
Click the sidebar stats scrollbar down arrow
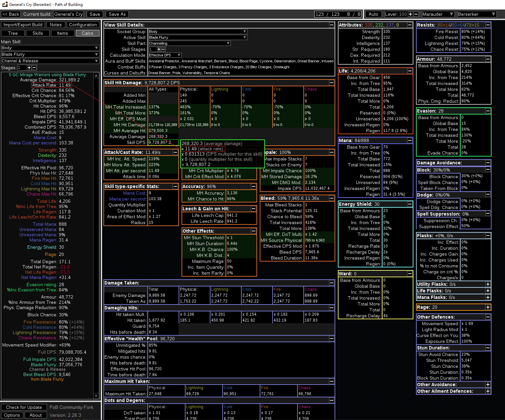96,396
